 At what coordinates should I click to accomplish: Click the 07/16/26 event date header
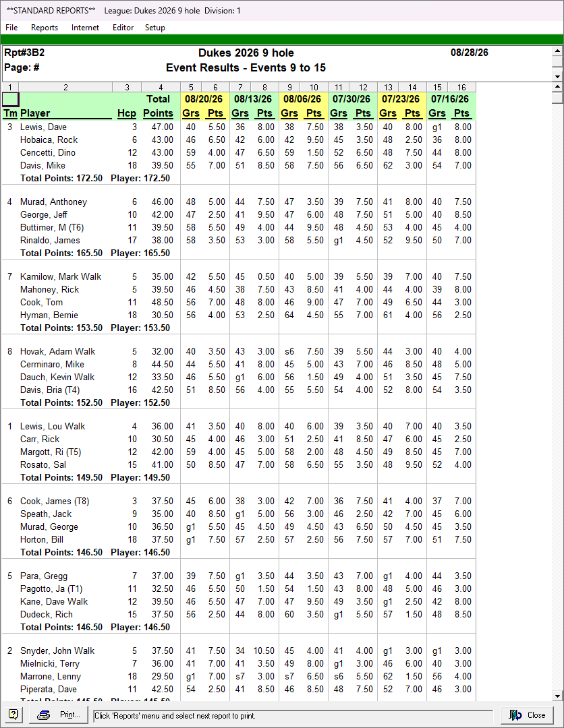[x=450, y=99]
